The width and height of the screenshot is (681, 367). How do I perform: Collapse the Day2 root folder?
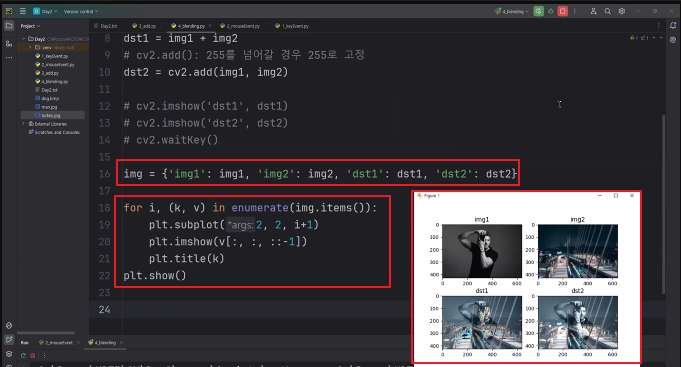pyautogui.click(x=23, y=39)
